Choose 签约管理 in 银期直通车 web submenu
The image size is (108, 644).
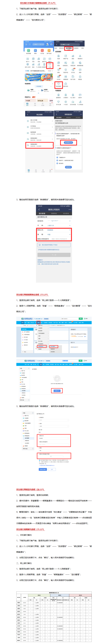click(53, 347)
